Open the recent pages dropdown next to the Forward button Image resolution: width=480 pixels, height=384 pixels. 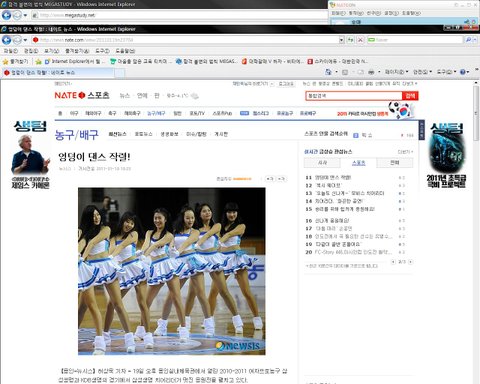tap(25, 40)
